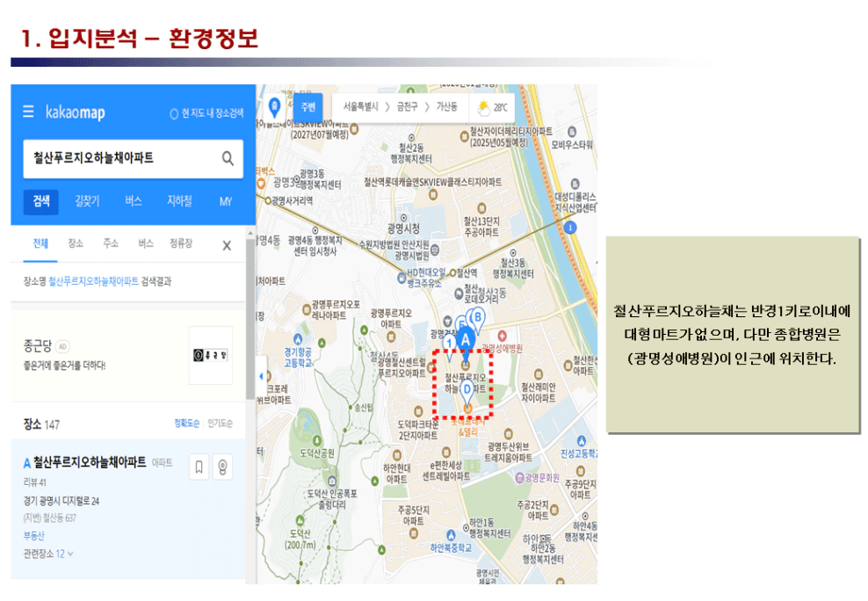Toggle 현 지도 내 장소검색 option
Image resolution: width=868 pixels, height=601 pixels.
point(206,113)
